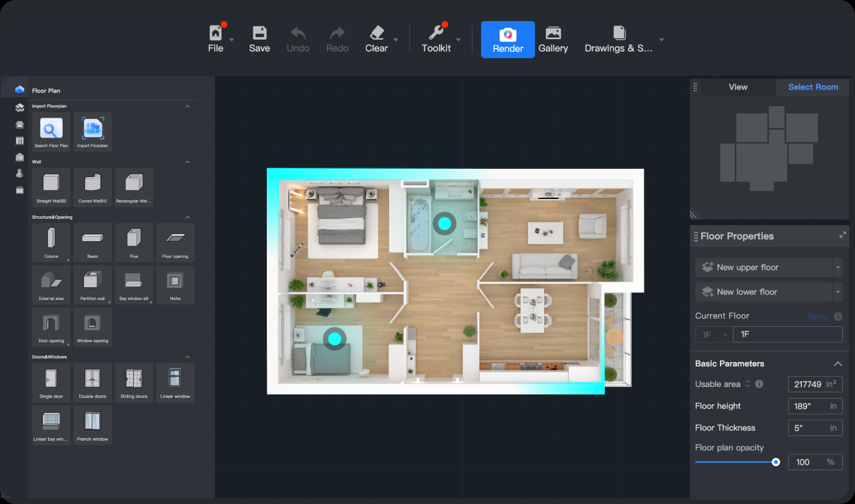Open the floor history via clock icon
The width and height of the screenshot is (855, 504).
coord(844,316)
